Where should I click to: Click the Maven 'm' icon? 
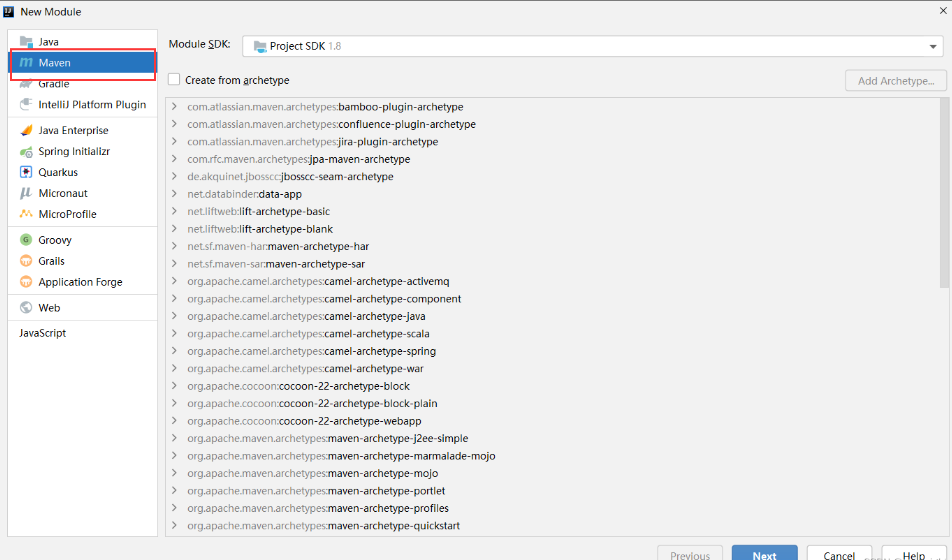[x=26, y=63]
